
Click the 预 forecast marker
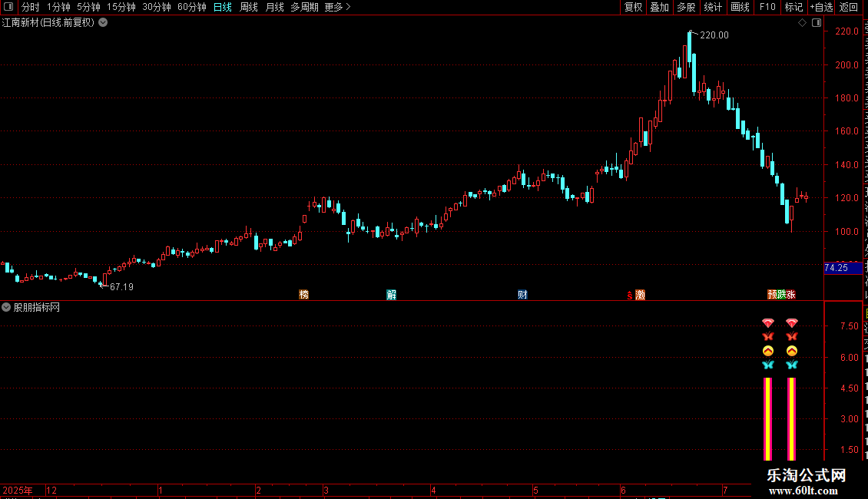772,294
